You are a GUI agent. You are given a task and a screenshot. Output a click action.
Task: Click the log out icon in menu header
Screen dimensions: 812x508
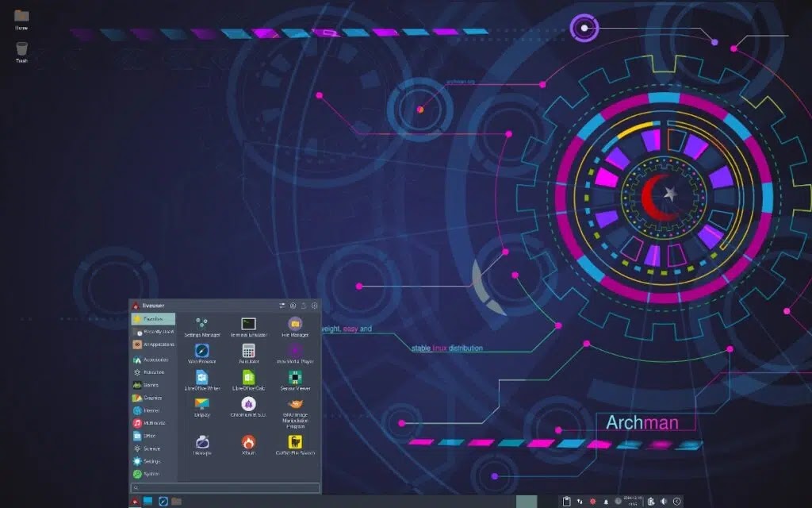pos(314,306)
